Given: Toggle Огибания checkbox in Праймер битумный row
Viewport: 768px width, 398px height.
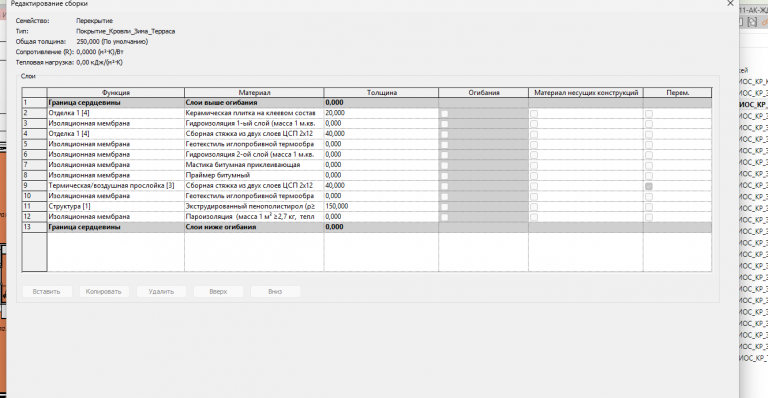Looking at the screenshot, I should coord(444,176).
